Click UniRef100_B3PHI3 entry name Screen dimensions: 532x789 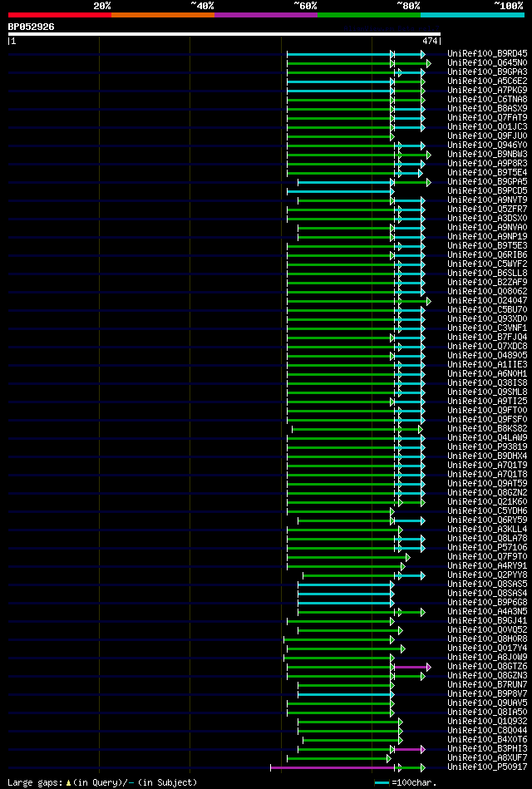pos(487,750)
